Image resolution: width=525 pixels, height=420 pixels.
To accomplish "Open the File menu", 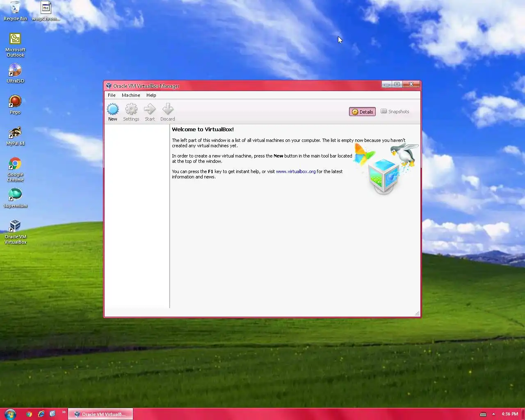I will point(112,95).
